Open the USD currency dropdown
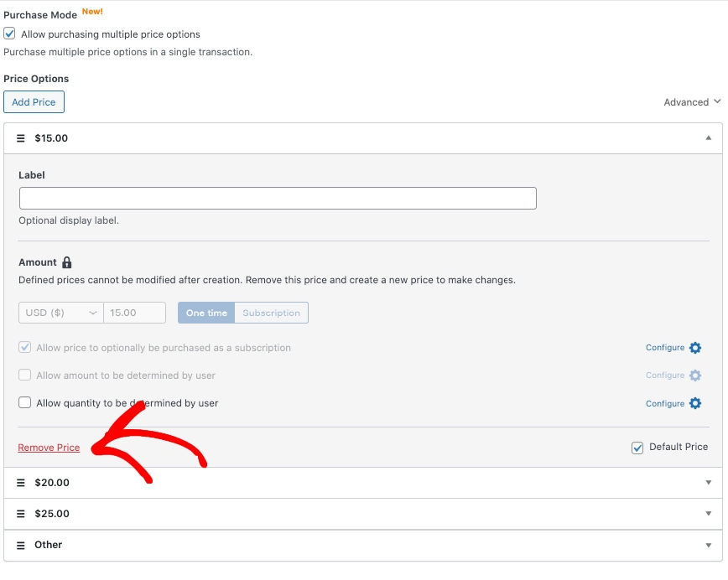728x580 pixels. pos(60,313)
